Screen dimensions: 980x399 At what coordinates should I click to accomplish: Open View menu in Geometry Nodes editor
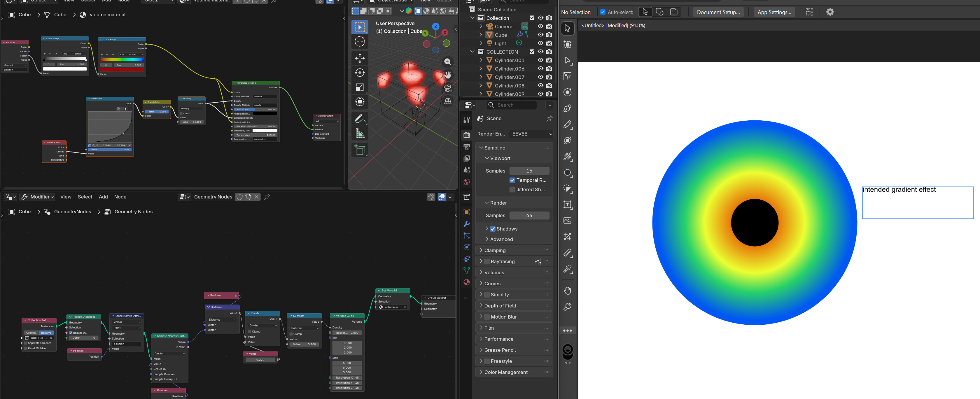point(66,197)
